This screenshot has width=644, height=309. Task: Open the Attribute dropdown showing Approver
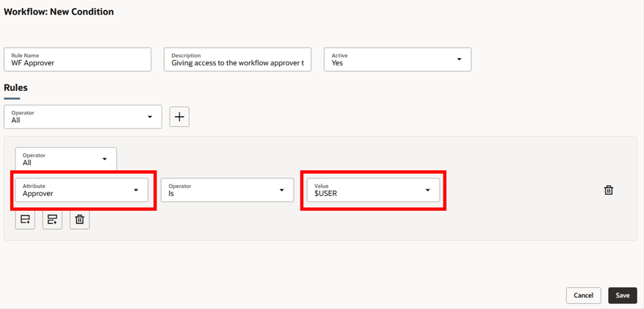point(82,190)
